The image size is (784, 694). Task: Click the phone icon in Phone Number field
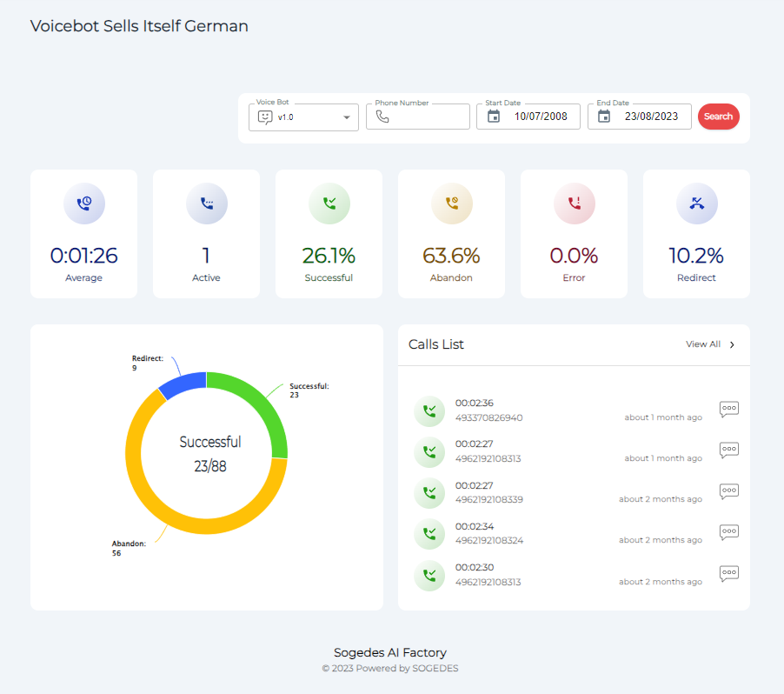click(384, 117)
